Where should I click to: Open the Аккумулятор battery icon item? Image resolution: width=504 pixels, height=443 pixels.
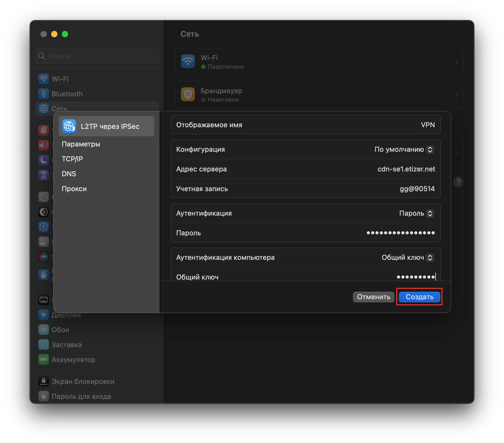(x=44, y=360)
